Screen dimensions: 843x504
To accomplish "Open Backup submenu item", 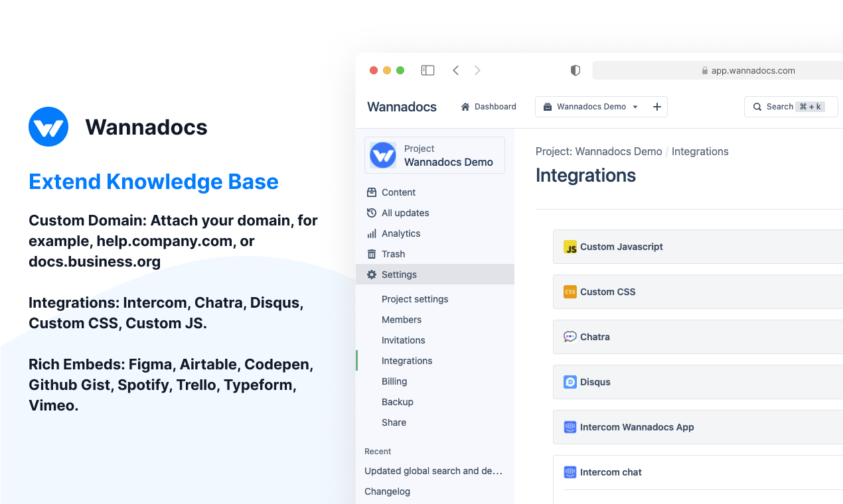I will pyautogui.click(x=398, y=402).
